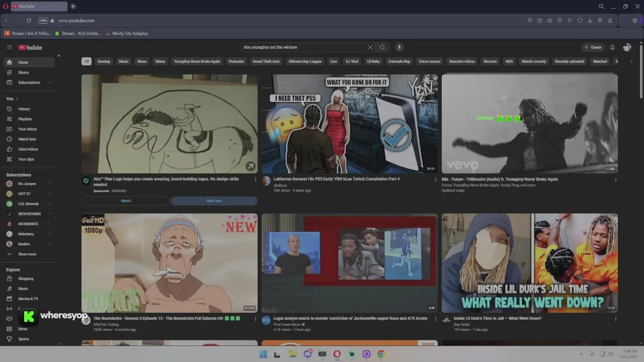Open Stream - Kick Dashboard bookmark

[x=77, y=34]
